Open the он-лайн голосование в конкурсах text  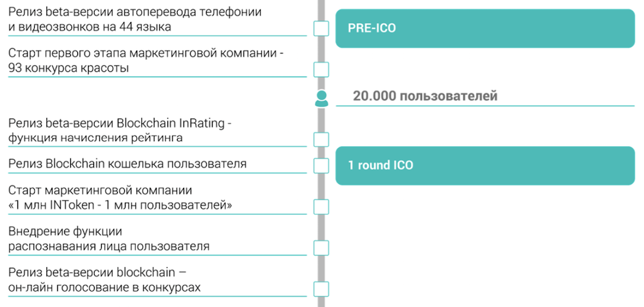coord(104,279)
